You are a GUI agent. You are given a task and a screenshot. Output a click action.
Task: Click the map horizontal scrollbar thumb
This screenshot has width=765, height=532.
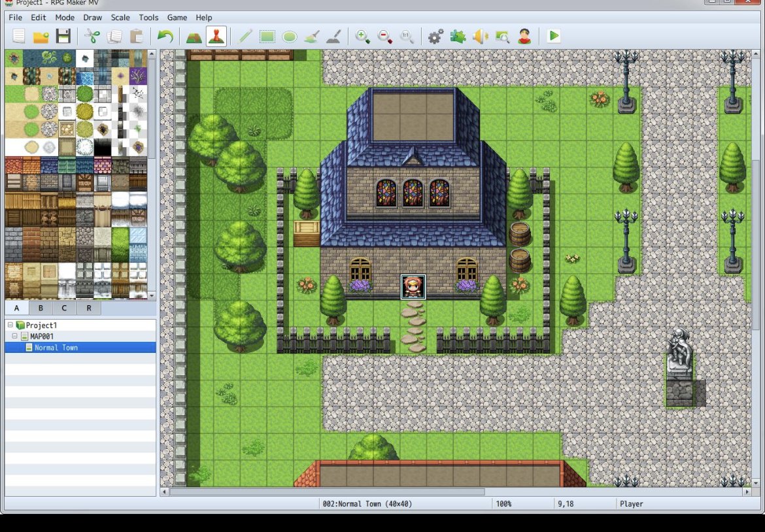326,491
